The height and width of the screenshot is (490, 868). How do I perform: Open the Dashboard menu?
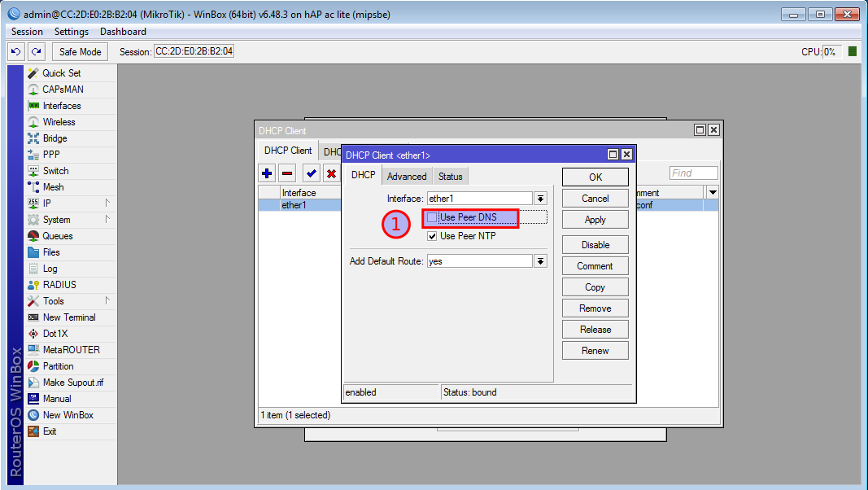[x=123, y=32]
